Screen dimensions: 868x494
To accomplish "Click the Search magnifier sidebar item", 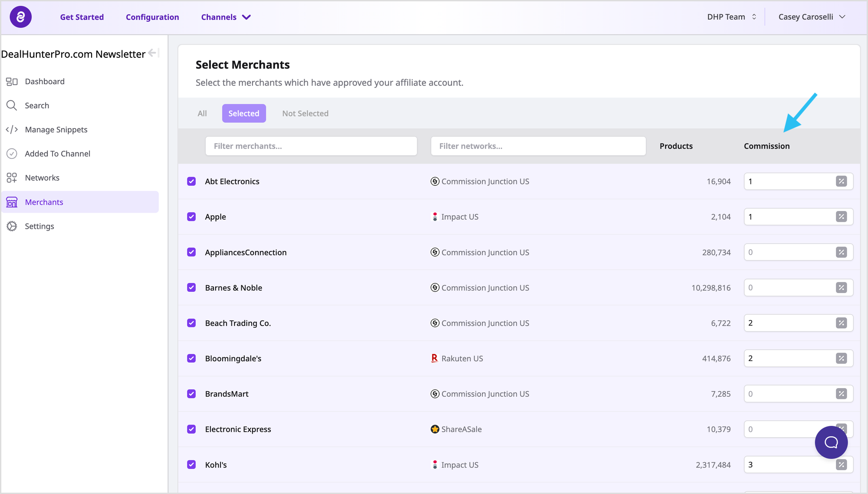I will click(x=12, y=105).
